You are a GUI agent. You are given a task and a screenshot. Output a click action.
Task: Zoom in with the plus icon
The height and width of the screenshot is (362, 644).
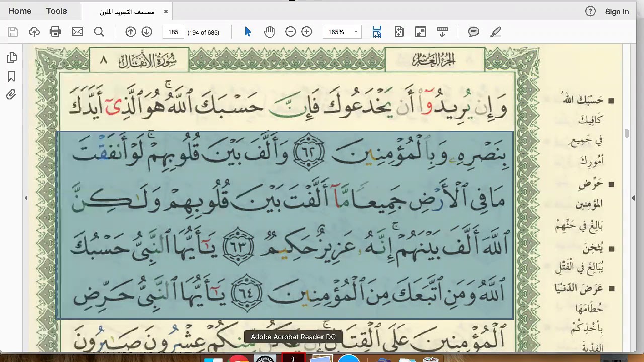307,32
